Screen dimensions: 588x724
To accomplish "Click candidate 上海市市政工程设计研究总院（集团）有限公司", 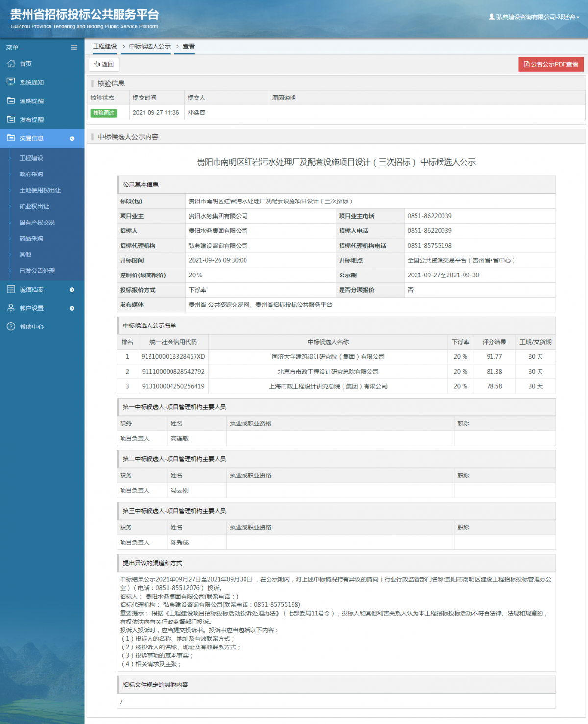I will click(328, 386).
